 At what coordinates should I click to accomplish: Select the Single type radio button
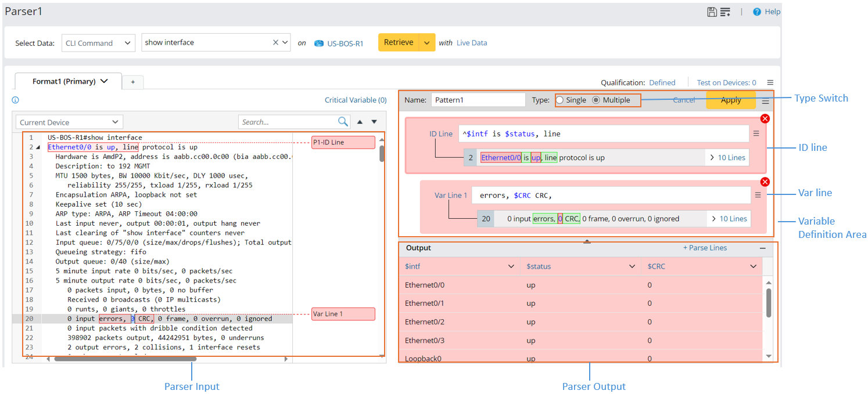[560, 100]
